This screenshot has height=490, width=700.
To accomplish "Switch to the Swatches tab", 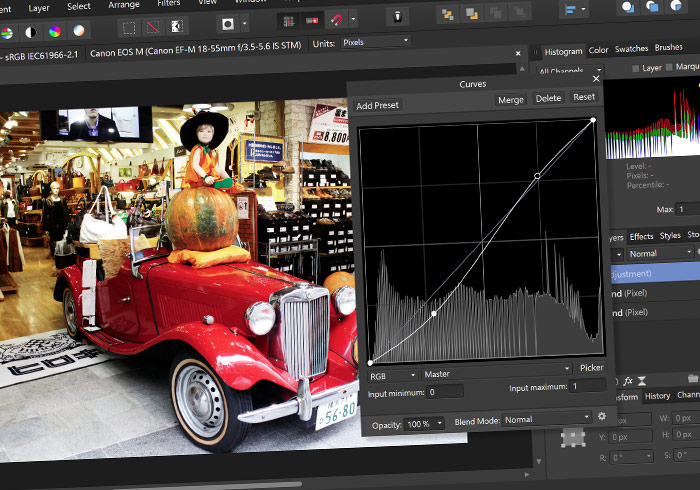I will point(631,49).
